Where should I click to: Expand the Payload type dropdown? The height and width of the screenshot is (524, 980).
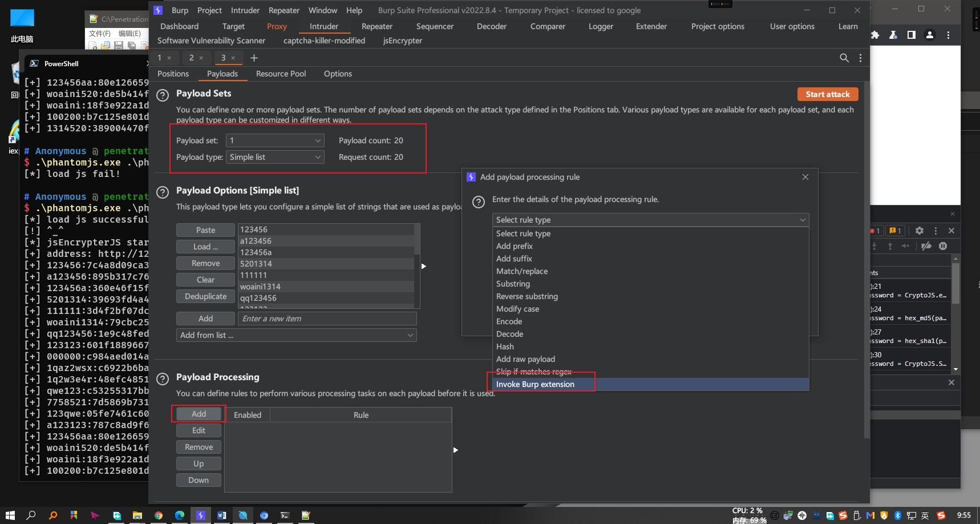click(275, 157)
